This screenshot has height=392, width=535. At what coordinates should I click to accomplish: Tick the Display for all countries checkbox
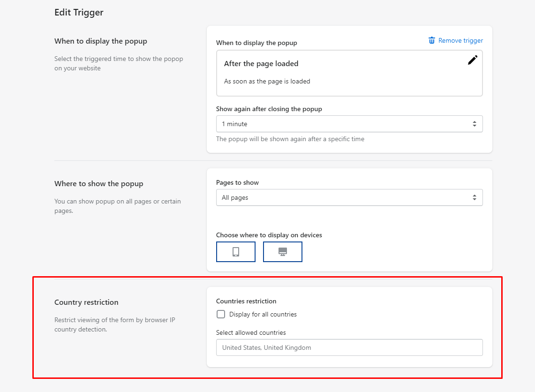click(221, 314)
